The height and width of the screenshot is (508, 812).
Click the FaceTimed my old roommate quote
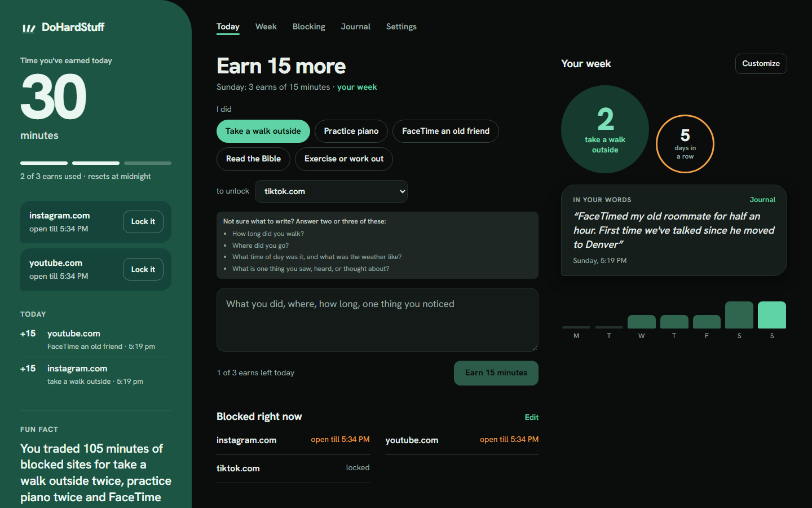(x=674, y=230)
